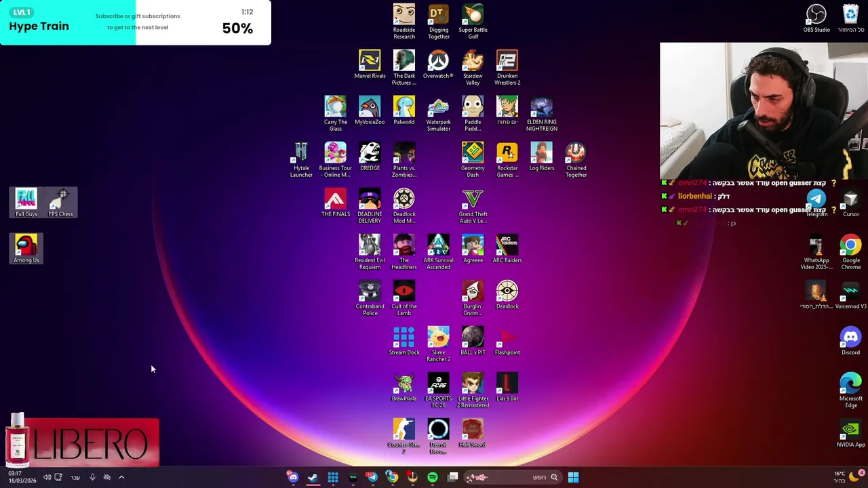Open the Cursor desktop shortcut

pyautogui.click(x=850, y=203)
